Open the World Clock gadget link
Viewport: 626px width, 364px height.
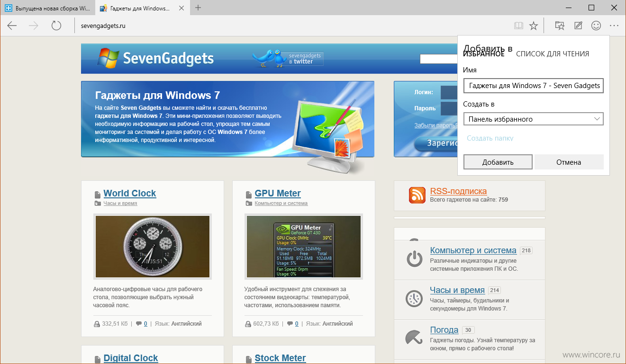pyautogui.click(x=130, y=193)
